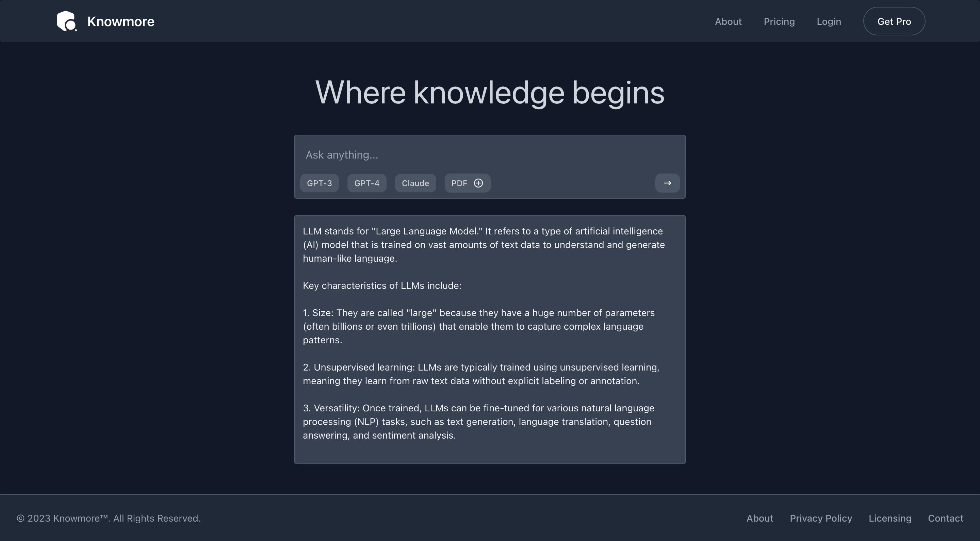
Task: Open the Pricing page in the header
Action: click(x=779, y=21)
